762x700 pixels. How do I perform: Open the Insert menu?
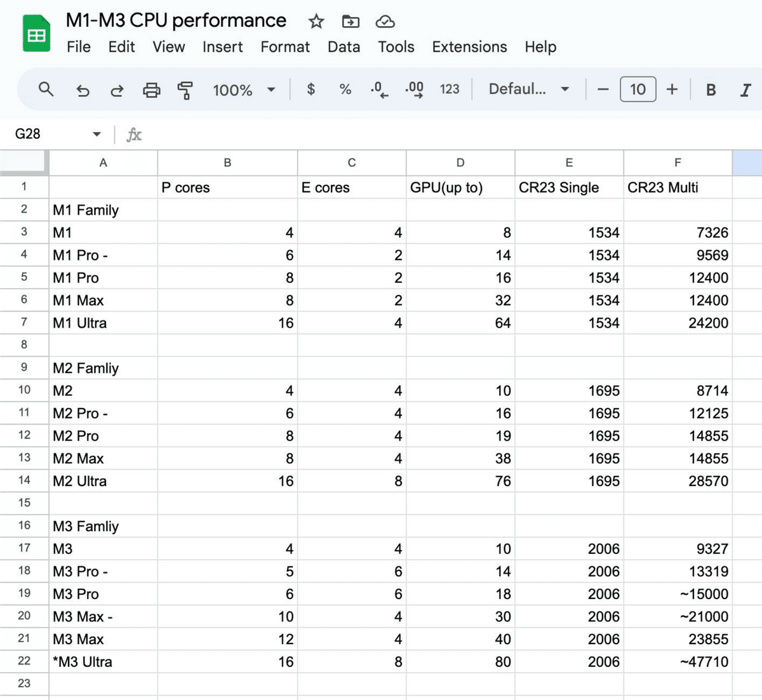pyautogui.click(x=222, y=47)
